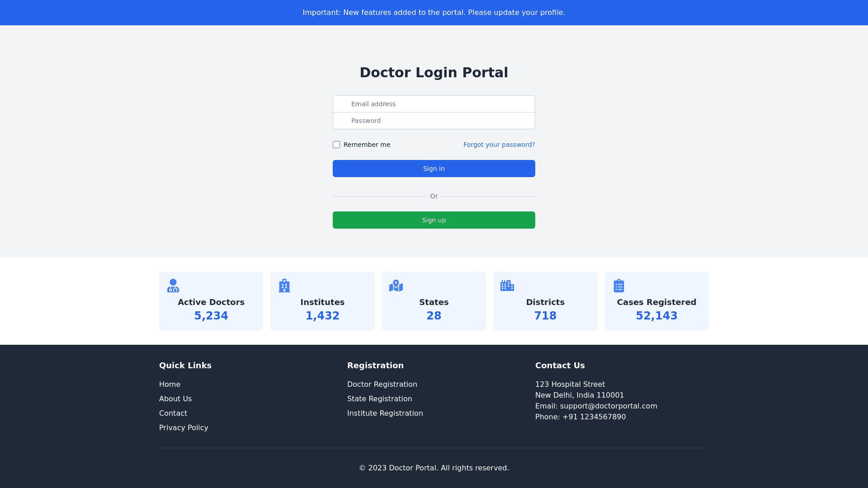This screenshot has width=868, height=488.
Task: Click the Active Doctors stethoscope icon
Action: [173, 286]
